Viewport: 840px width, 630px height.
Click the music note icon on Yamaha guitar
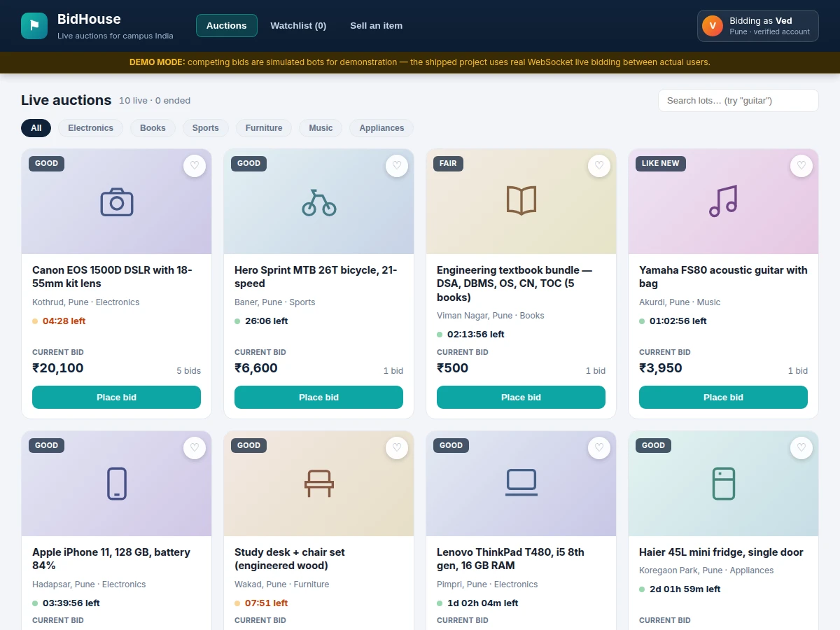(x=723, y=201)
